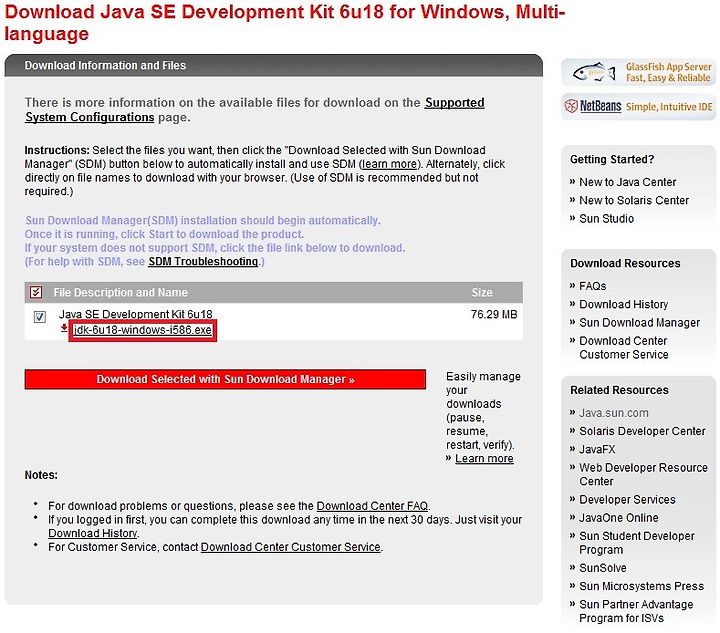Open the SunSolve link
The width and height of the screenshot is (720, 633).
tap(602, 568)
